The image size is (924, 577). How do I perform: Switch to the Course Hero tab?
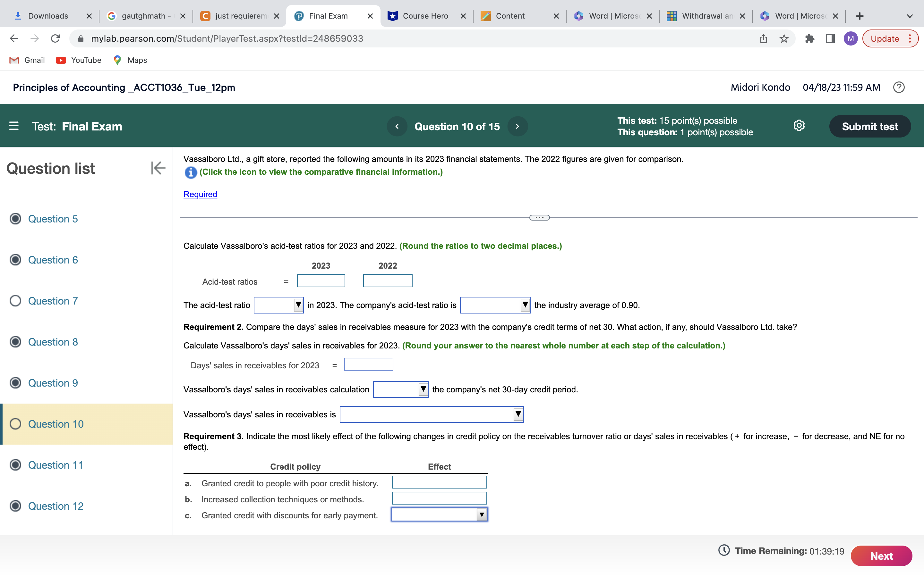click(x=425, y=16)
